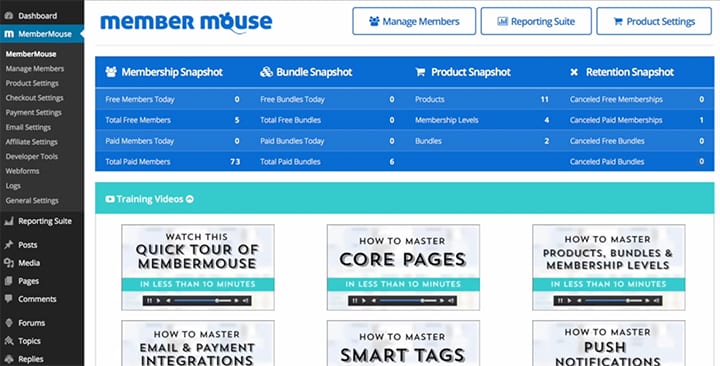Screen dimensions: 720x366
Task: Click the Membership Levels row
Action: [482, 120]
